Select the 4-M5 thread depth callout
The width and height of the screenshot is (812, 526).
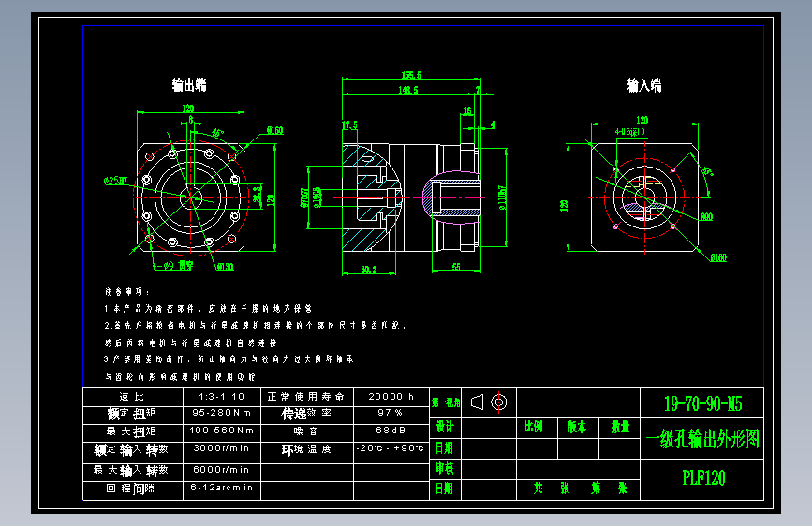(629, 132)
